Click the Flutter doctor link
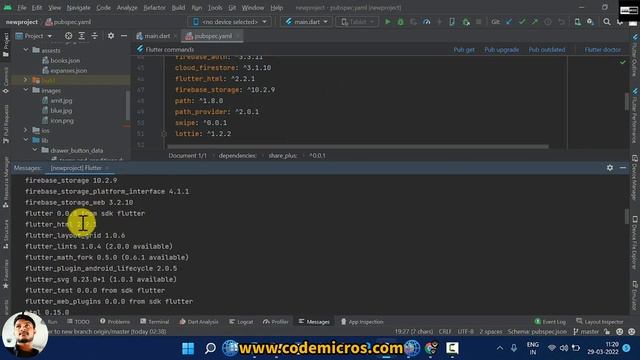 click(602, 49)
